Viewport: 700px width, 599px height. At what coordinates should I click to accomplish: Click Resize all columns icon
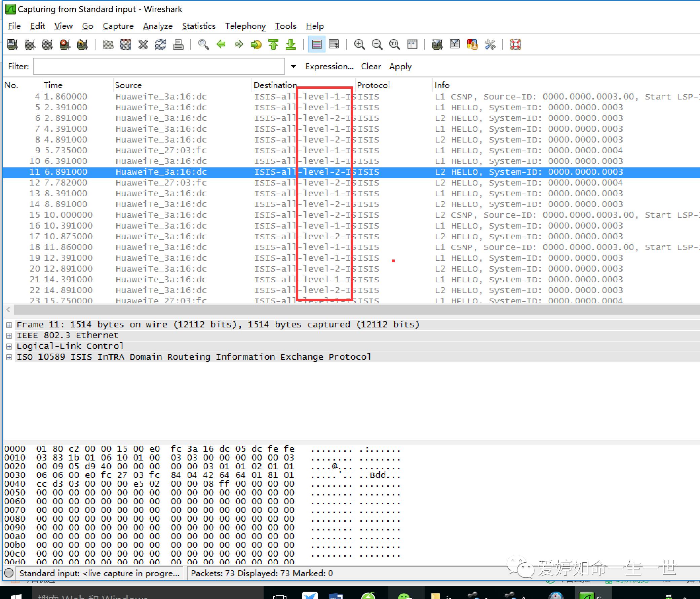pos(412,44)
